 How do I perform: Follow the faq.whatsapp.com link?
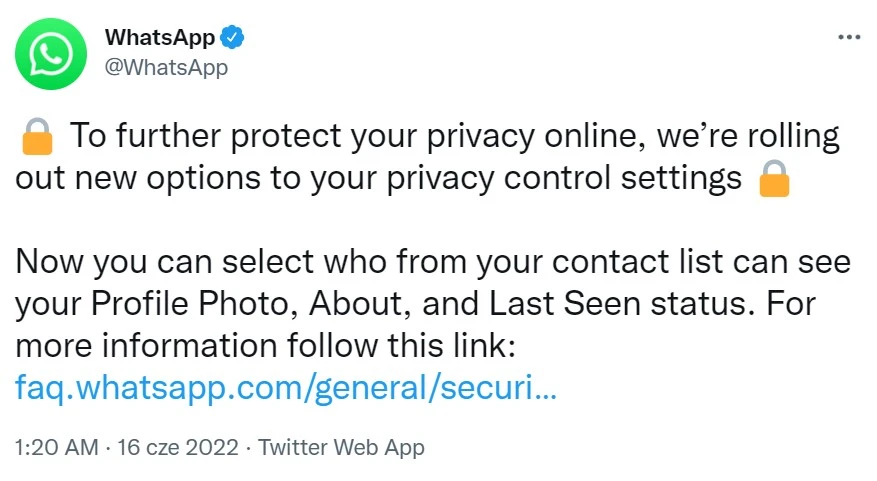pos(285,387)
